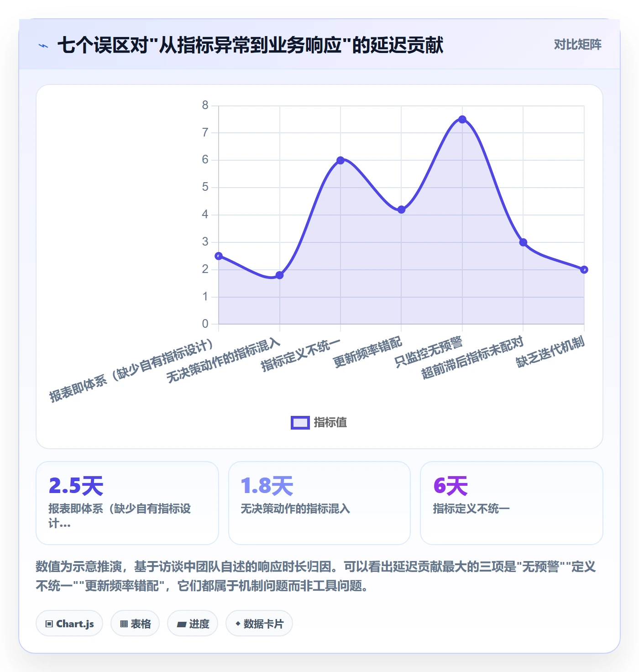639x672 pixels.
Task: Click the 指标定义不统一 x-axis label
Action: 301,355
